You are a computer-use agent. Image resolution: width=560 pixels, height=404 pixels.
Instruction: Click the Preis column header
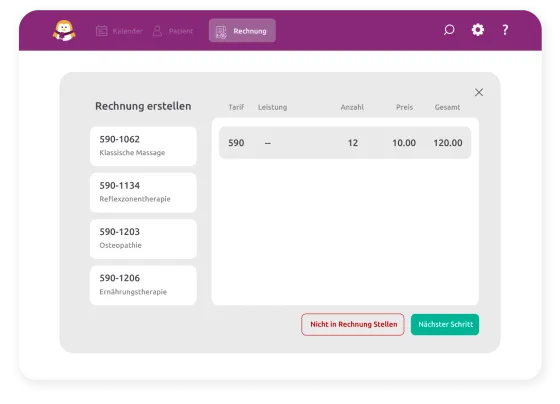(x=404, y=107)
